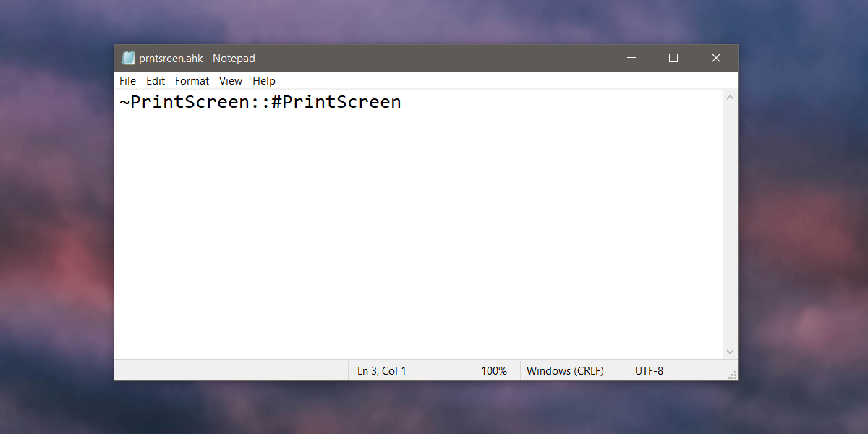The image size is (868, 434).
Task: Click the zoom level indicator showing 100%
Action: point(496,370)
